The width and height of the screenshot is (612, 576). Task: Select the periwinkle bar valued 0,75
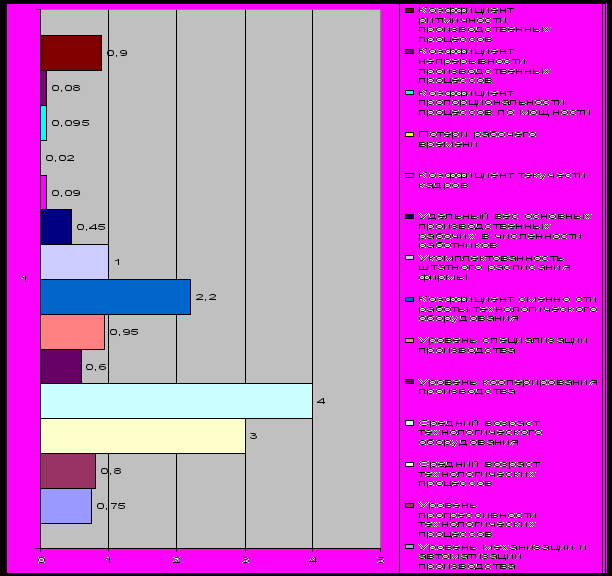tap(66, 506)
